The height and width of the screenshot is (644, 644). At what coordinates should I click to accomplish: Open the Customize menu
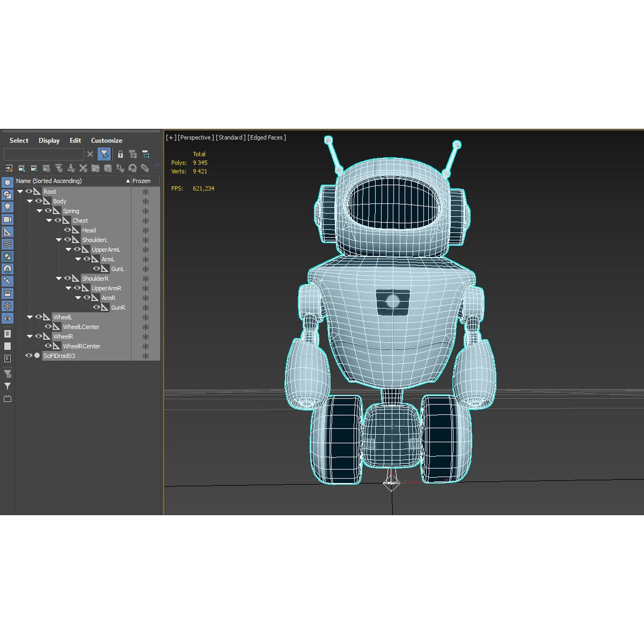106,141
